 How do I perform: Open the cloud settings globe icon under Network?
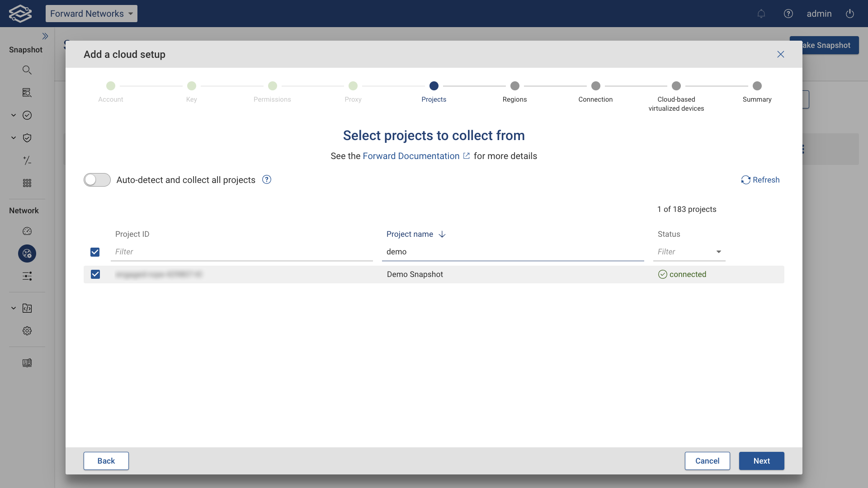[x=27, y=253]
